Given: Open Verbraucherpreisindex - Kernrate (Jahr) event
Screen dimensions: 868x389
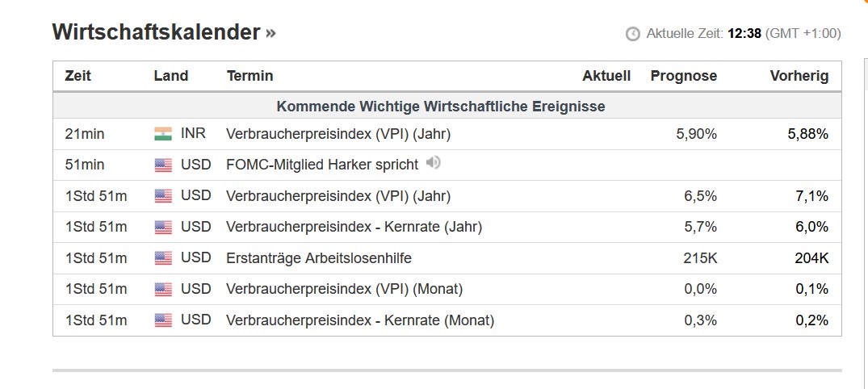Looking at the screenshot, I should tap(354, 228).
